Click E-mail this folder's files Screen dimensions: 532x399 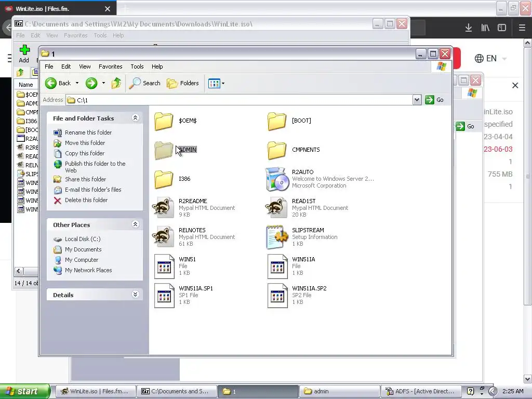pyautogui.click(x=93, y=190)
